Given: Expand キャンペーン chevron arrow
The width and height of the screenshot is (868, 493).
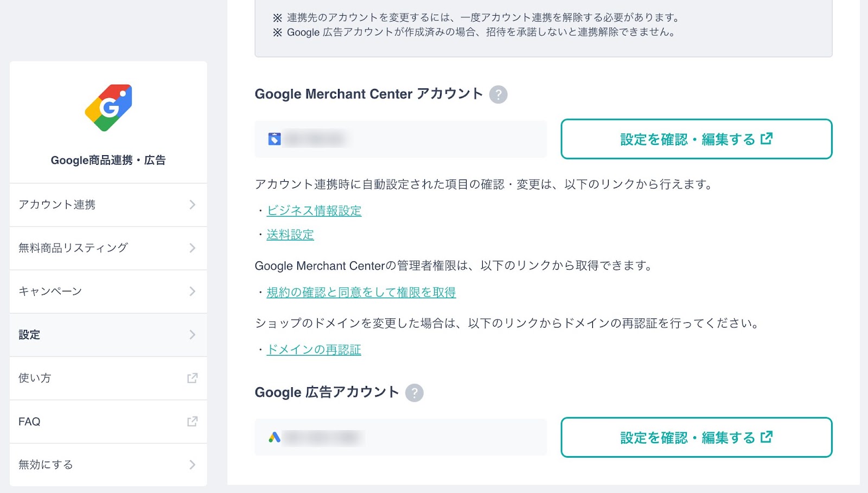Looking at the screenshot, I should (x=192, y=291).
